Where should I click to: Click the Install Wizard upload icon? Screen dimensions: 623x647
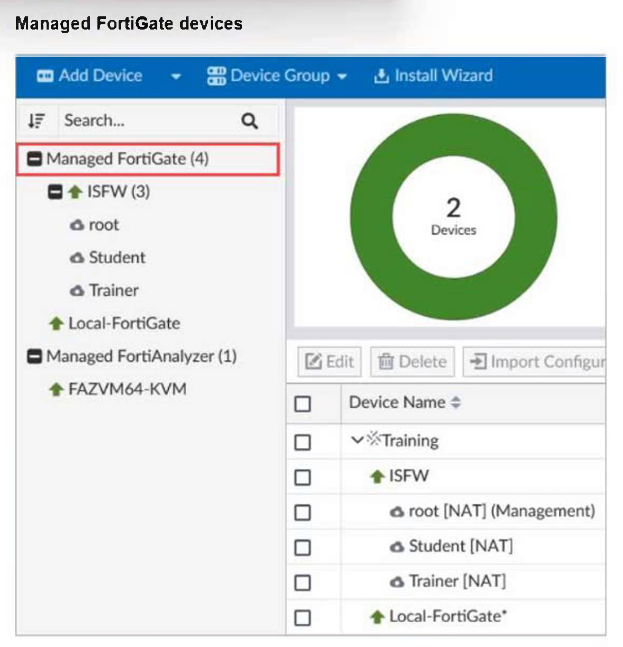[x=381, y=76]
